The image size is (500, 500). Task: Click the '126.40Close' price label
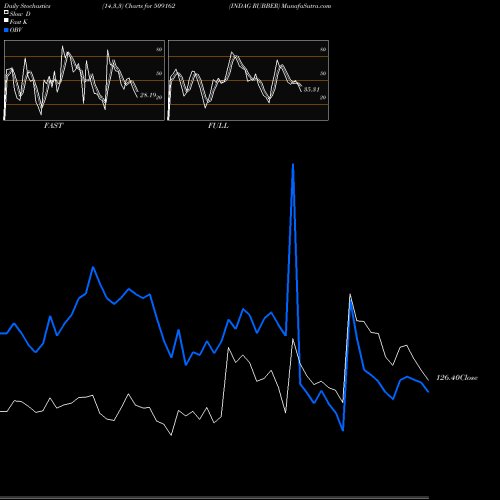(457, 378)
